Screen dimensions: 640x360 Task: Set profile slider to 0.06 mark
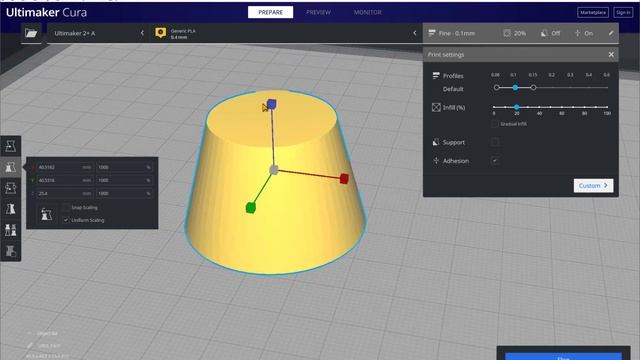tap(496, 87)
